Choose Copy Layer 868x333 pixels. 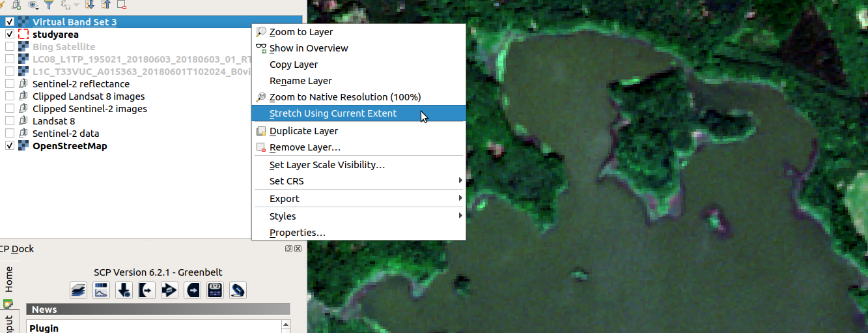[x=359, y=65]
